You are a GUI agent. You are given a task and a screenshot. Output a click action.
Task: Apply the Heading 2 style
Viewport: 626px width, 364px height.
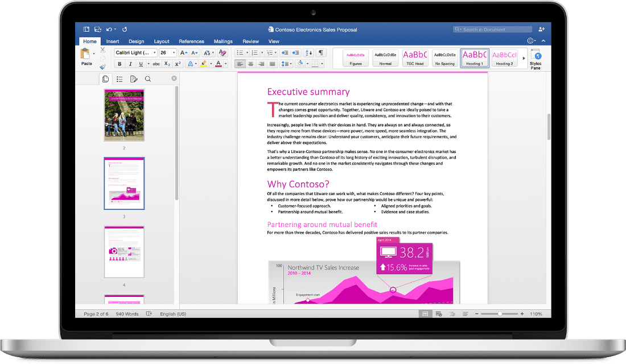pyautogui.click(x=504, y=57)
